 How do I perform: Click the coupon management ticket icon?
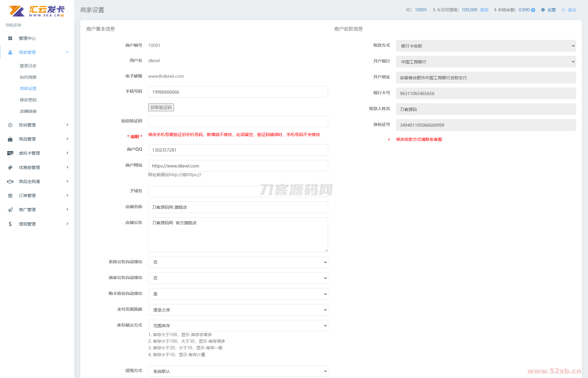click(10, 167)
